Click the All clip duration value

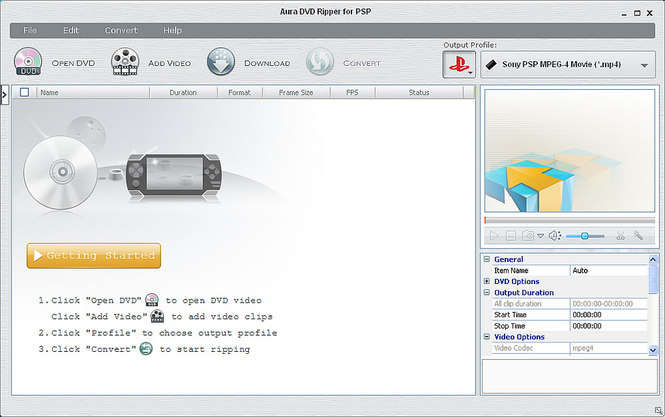click(609, 304)
